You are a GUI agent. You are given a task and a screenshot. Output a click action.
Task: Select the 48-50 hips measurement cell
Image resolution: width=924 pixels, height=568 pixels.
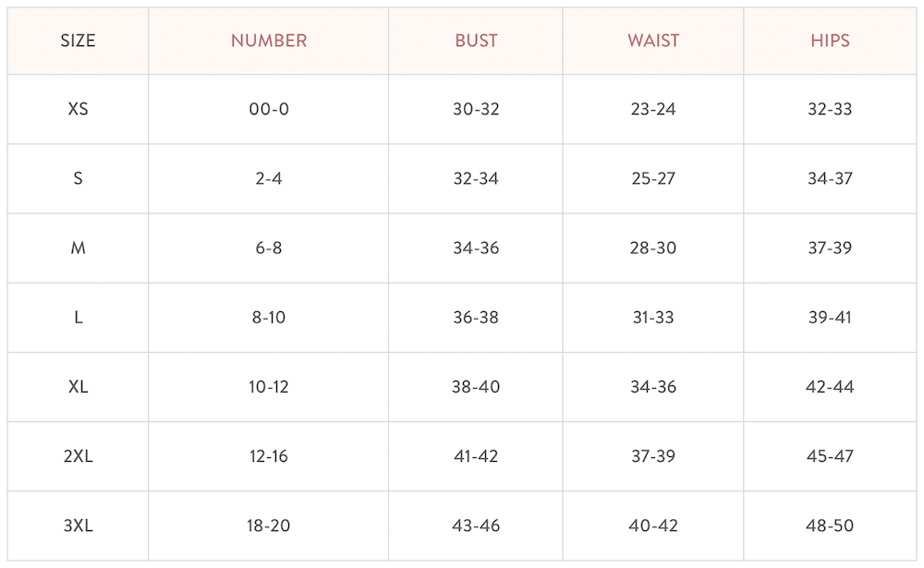(830, 526)
